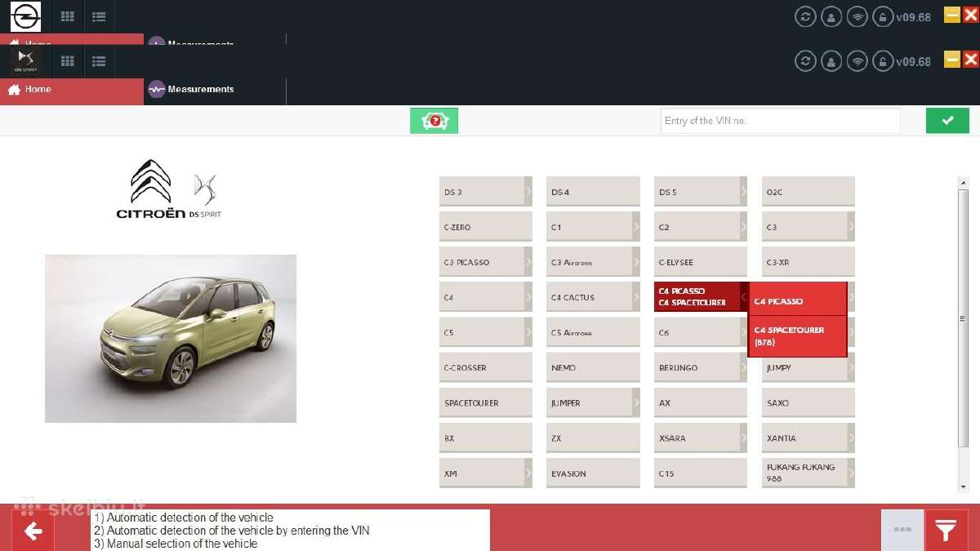Expand the C1 model chevron
Screen dimensions: 980x551
pos(636,227)
